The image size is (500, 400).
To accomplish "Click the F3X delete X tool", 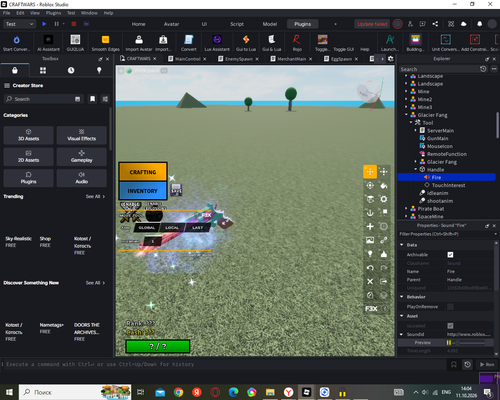I will 370,281.
